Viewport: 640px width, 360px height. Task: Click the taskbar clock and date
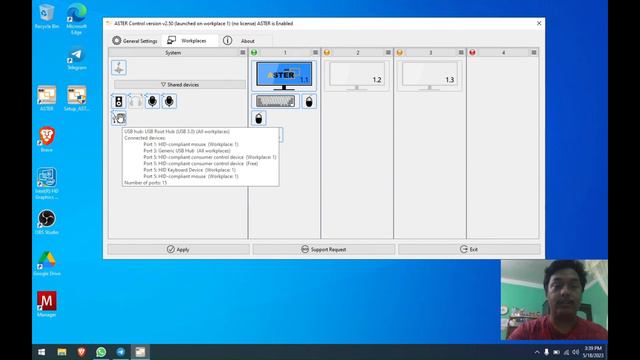[593, 352]
